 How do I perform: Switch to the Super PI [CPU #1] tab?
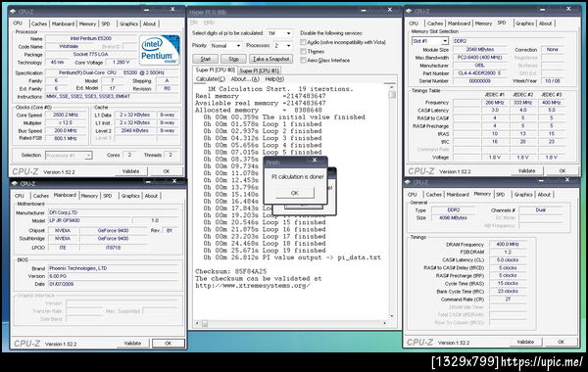[x=259, y=70]
